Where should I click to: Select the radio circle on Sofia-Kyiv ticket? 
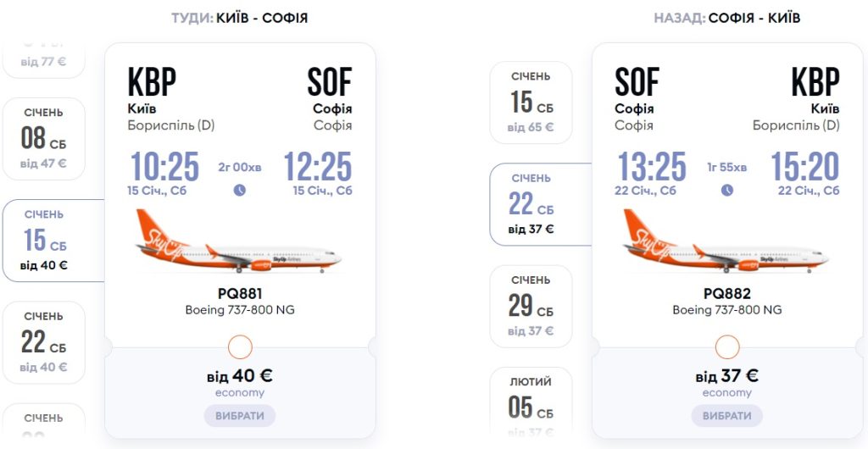pos(727,346)
